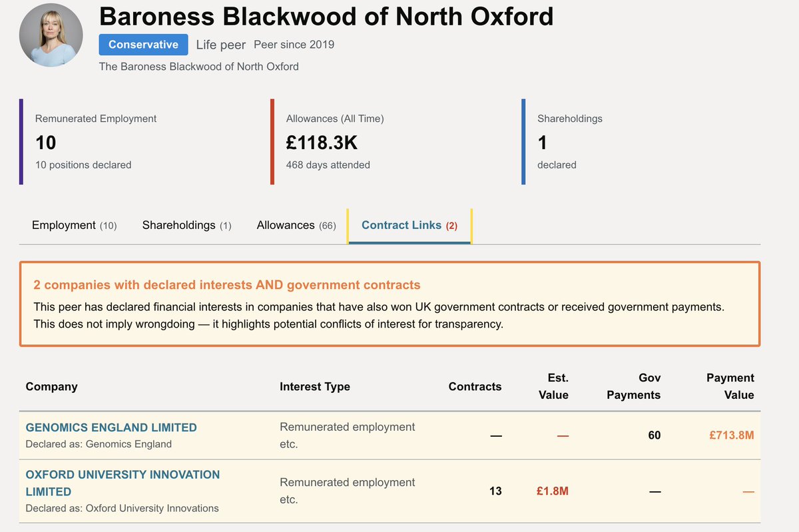Click the Payment Value column header

pos(730,386)
